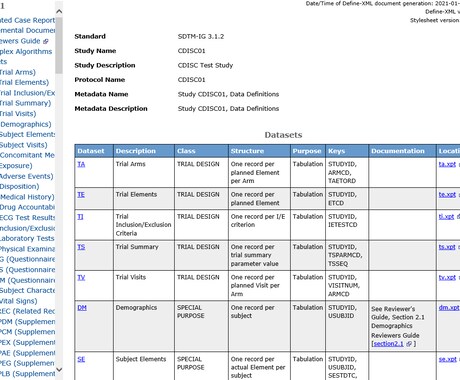Click the sidebar scrollbar thumb
The height and width of the screenshot is (380, 460).
click(x=59, y=46)
